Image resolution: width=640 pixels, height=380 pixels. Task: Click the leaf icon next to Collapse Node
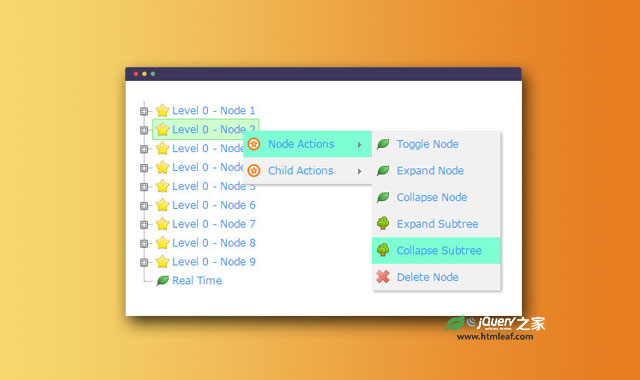click(x=383, y=197)
